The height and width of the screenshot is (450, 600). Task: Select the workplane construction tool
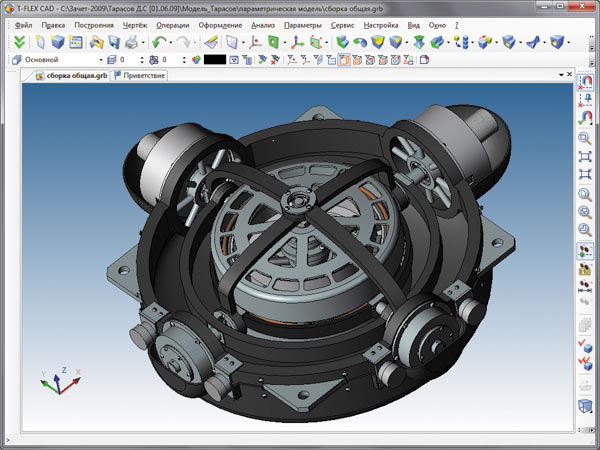232,42
